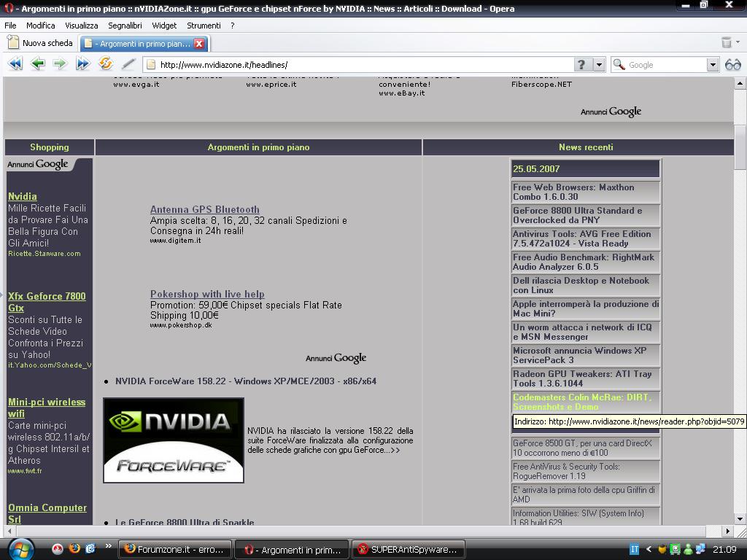Image resolution: width=747 pixels, height=560 pixels.
Task: Open NVIDIA ForceWare 158.22 headline
Action: (x=246, y=381)
